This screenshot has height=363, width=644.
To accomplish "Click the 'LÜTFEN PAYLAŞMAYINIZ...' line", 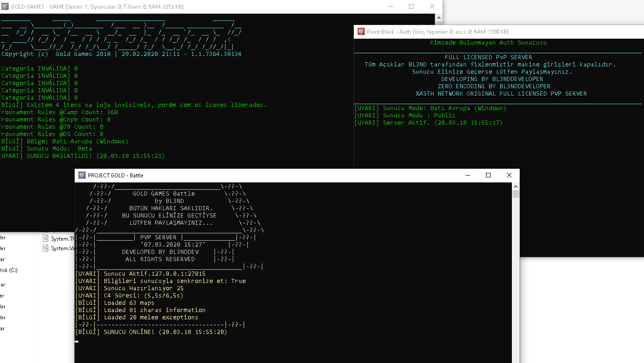I will [x=171, y=223].
